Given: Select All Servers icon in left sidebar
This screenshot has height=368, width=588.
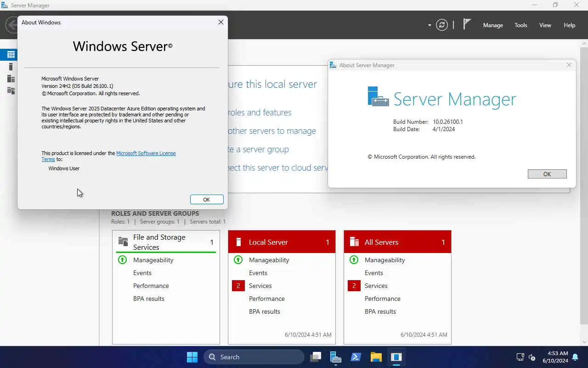Looking at the screenshot, I should (11, 79).
